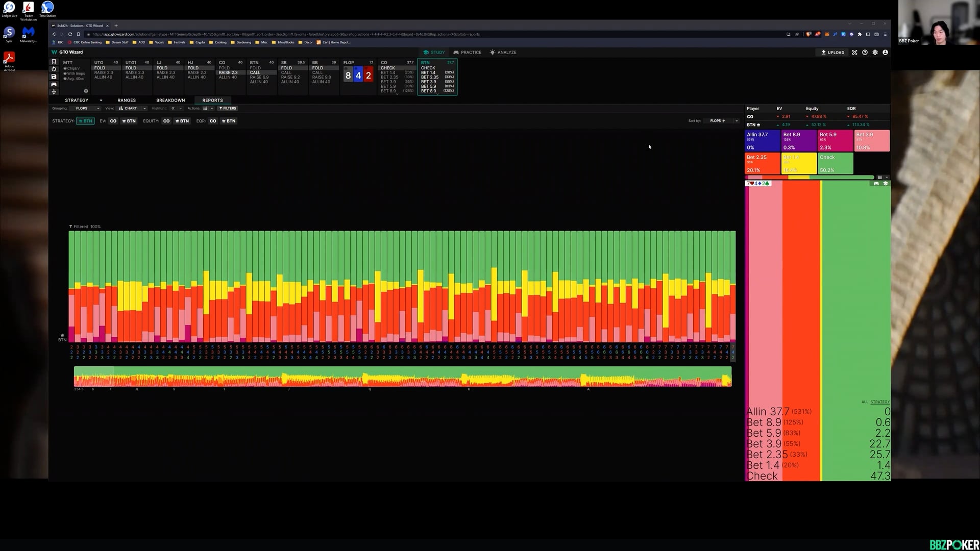
Task: Toggle EV chart for CO
Action: pos(113,121)
